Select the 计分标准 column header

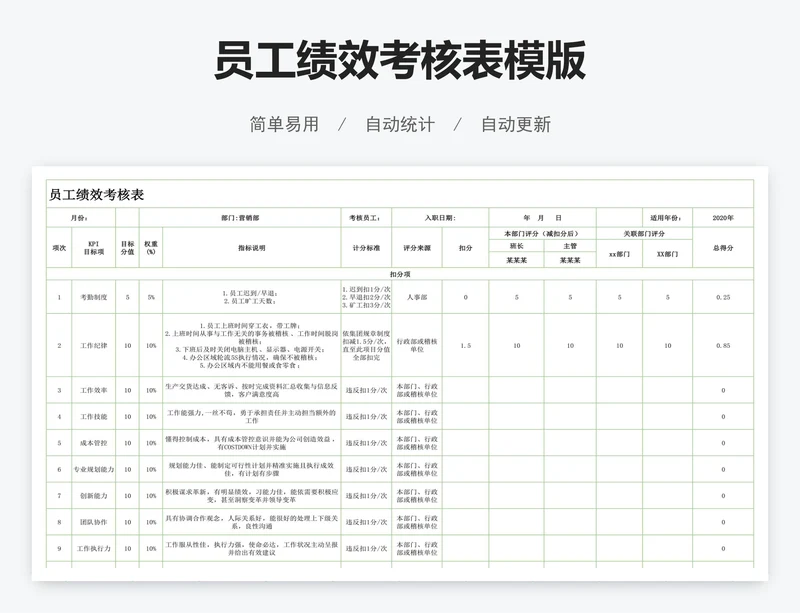366,248
